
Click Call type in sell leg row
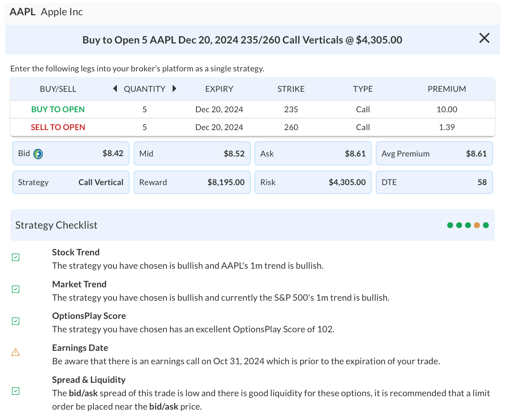pyautogui.click(x=363, y=127)
